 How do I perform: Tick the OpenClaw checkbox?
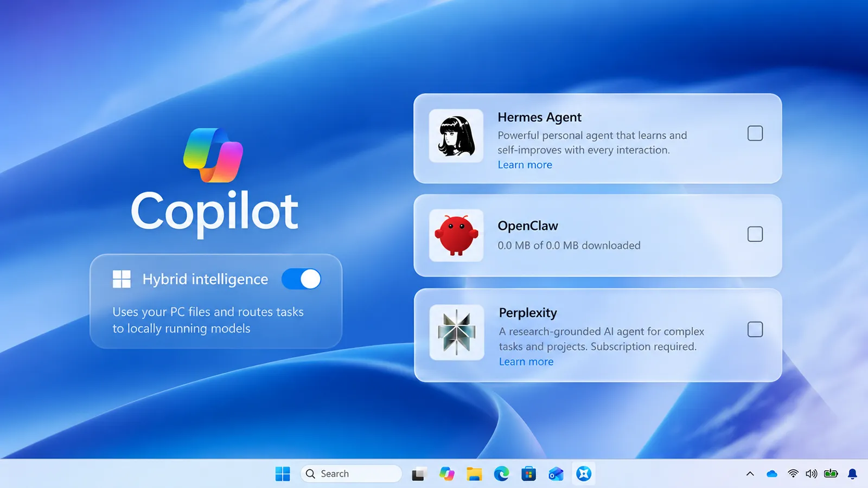[x=755, y=234]
